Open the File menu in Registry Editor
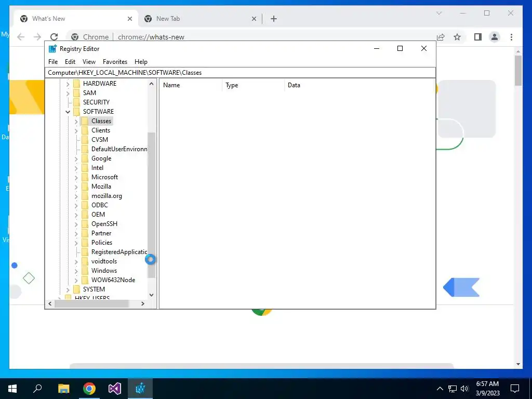This screenshot has height=399, width=532. click(x=53, y=62)
